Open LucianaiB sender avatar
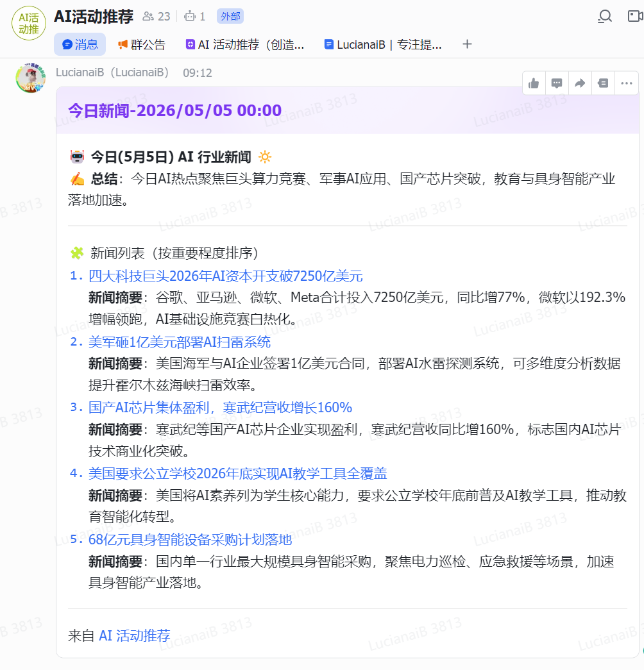The image size is (644, 670). (x=30, y=78)
